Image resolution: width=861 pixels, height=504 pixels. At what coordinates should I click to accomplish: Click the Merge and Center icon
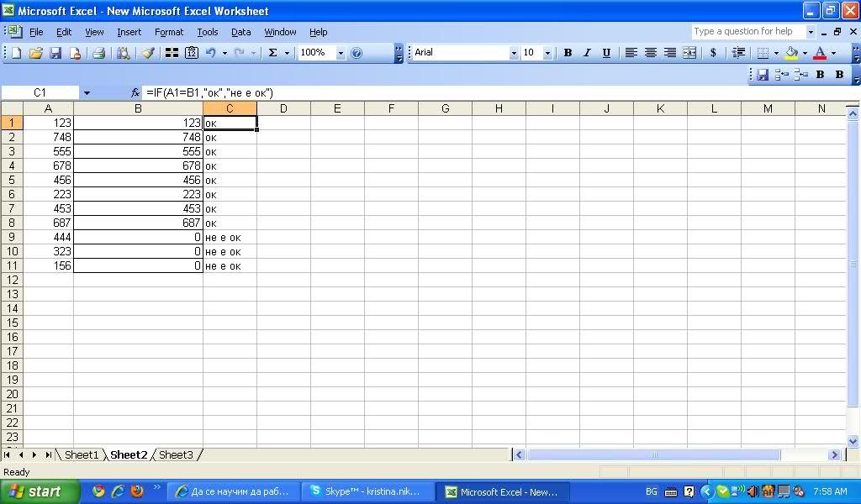(x=689, y=53)
